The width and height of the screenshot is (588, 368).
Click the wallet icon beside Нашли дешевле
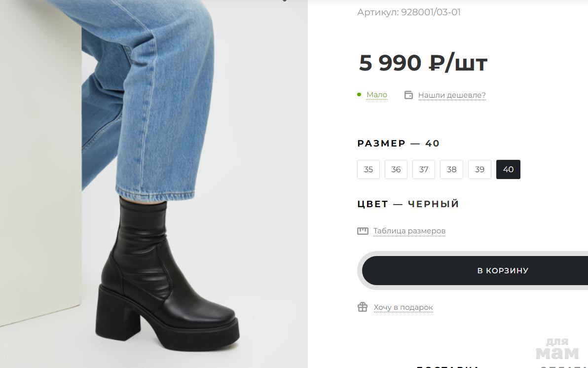point(408,95)
